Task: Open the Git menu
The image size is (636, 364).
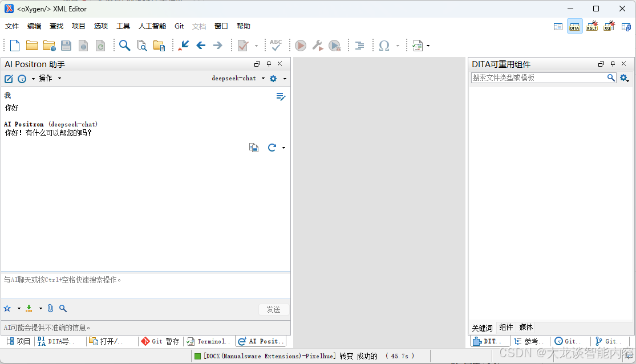Action: coord(179,26)
